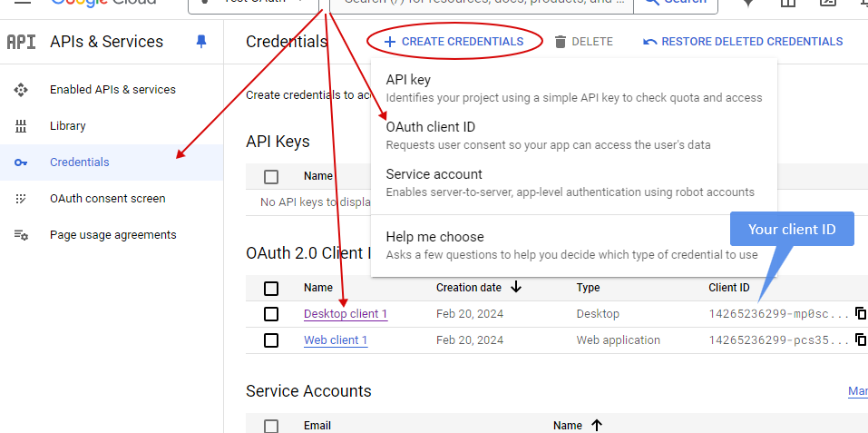Check the Desktop client 1 row checkbox
The image size is (868, 433).
pos(271,314)
